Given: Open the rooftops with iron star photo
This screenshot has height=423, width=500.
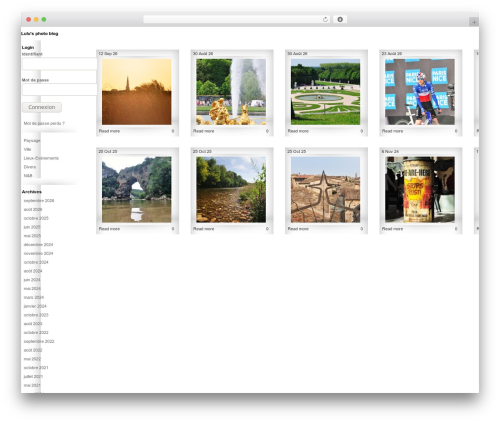Looking at the screenshot, I should coord(325,189).
